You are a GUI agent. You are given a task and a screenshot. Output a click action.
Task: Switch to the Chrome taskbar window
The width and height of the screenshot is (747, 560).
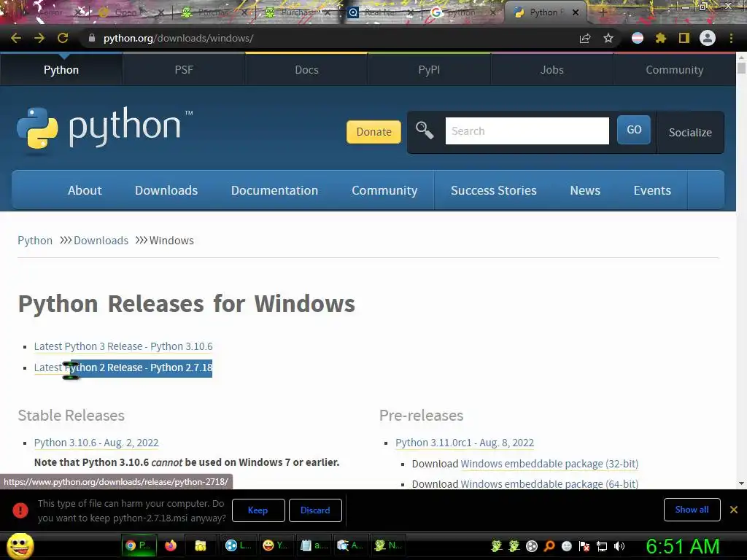(x=138, y=545)
